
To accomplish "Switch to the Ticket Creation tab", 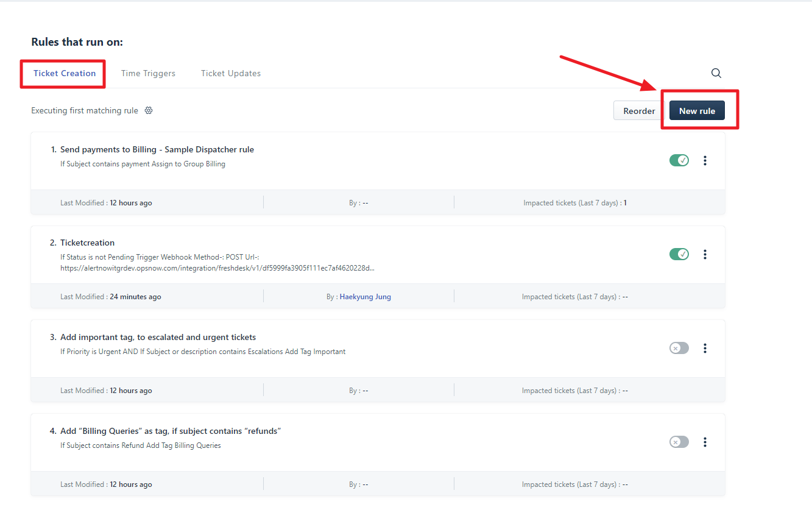I will click(x=65, y=73).
